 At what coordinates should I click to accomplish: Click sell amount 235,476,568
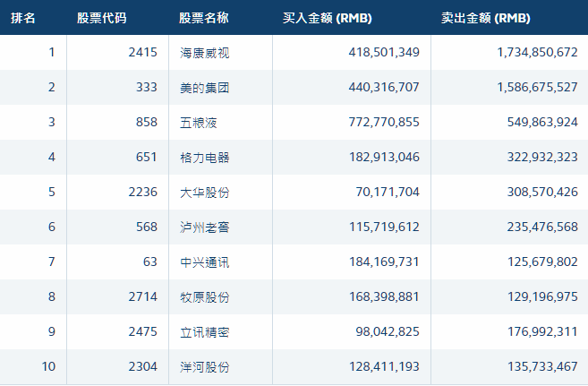tap(542, 227)
